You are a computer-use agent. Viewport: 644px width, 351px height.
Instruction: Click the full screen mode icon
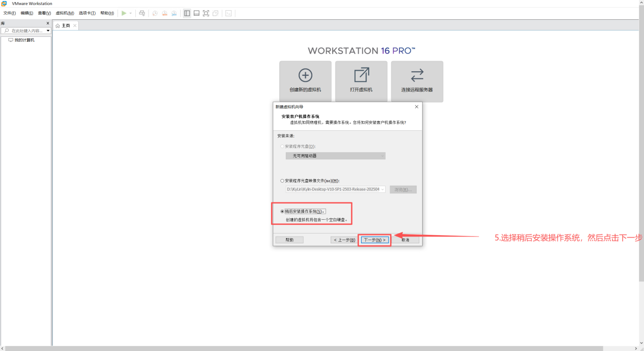pyautogui.click(x=206, y=13)
